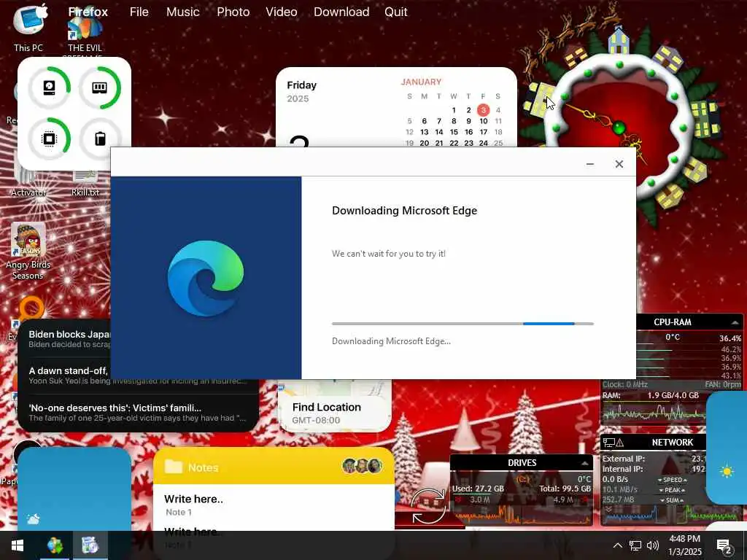Click the Microsoft Edge logo in installer
The height and width of the screenshot is (560, 747).
[x=206, y=278]
